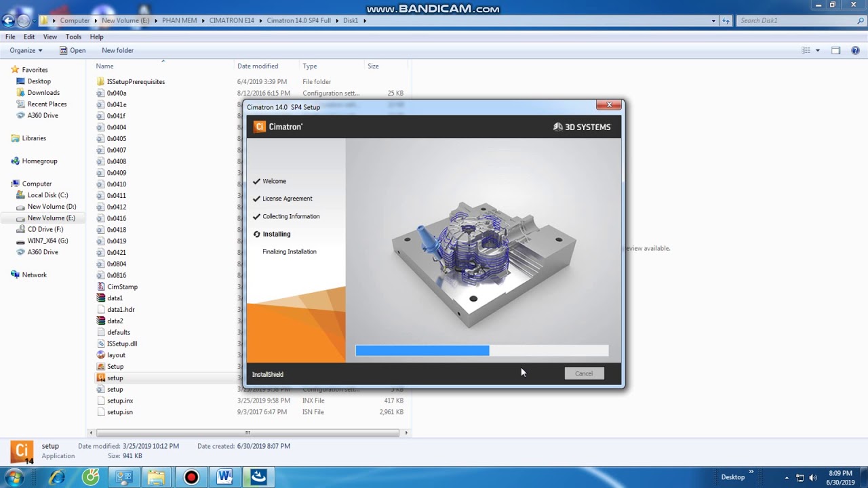Open the Word icon in the taskbar
868x488 pixels.
(224, 477)
